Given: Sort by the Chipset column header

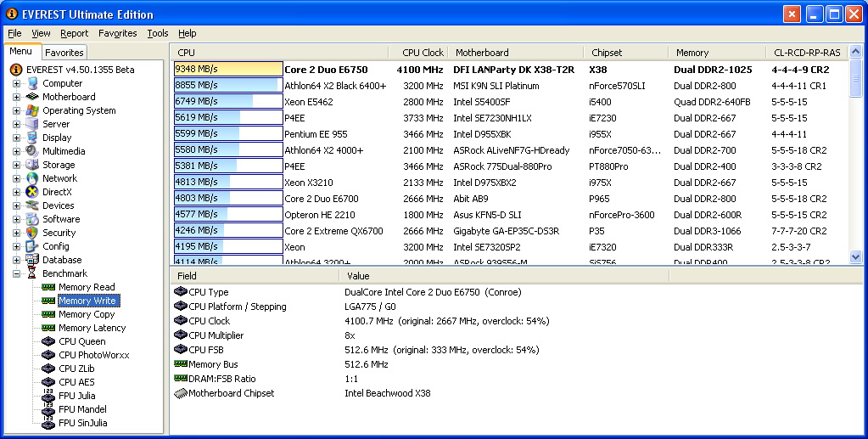Looking at the screenshot, I should 625,53.
